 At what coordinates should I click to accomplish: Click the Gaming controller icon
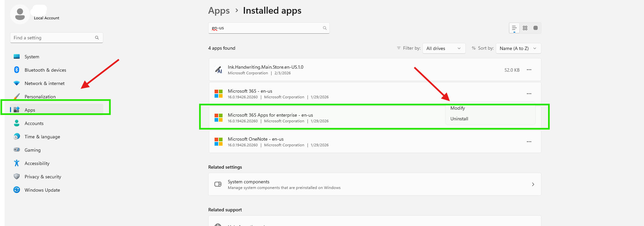coord(17,150)
